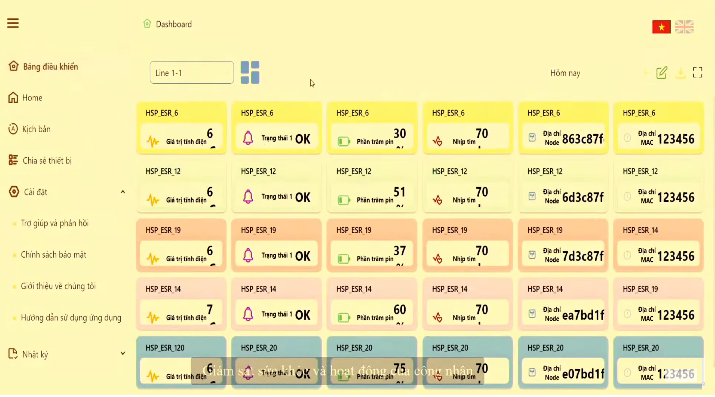Click HSP_ESR_14 heart rate icon
This screenshot has height=397, width=715.
[438, 317]
